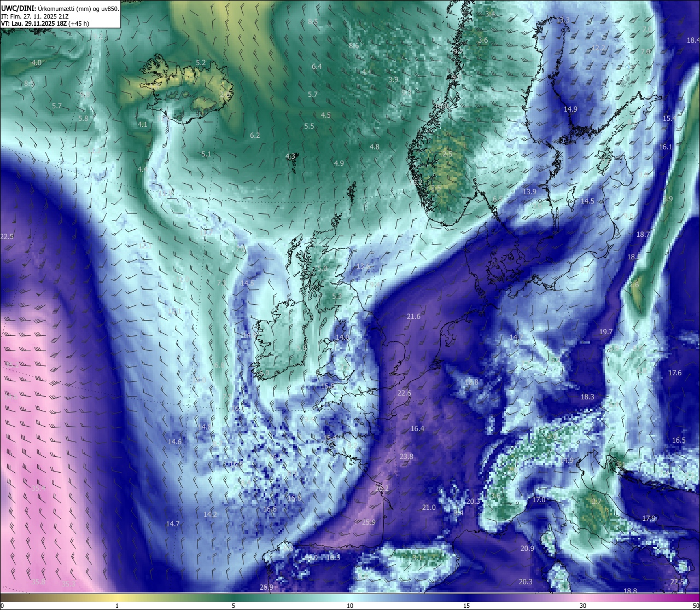Click the map value "16.1"
The height and width of the screenshot is (610, 700).
click(666, 147)
